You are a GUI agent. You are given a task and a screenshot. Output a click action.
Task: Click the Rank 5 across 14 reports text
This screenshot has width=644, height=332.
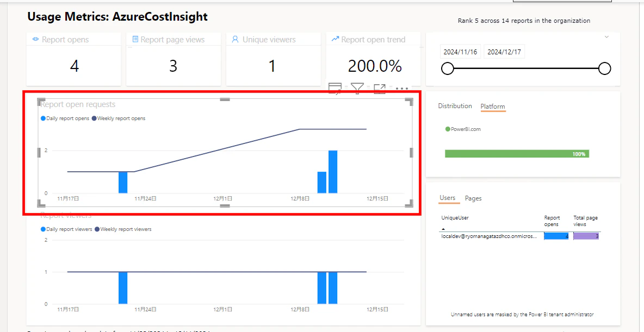point(524,21)
